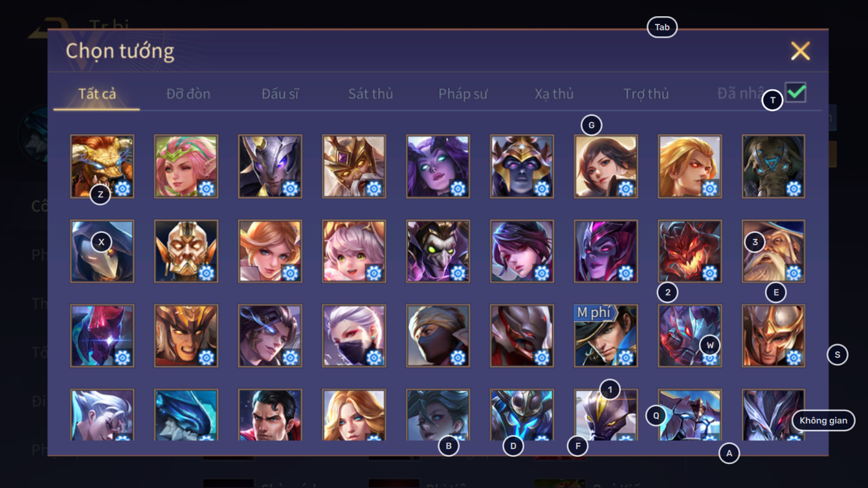Open the Trợ thủ hero category

(646, 94)
